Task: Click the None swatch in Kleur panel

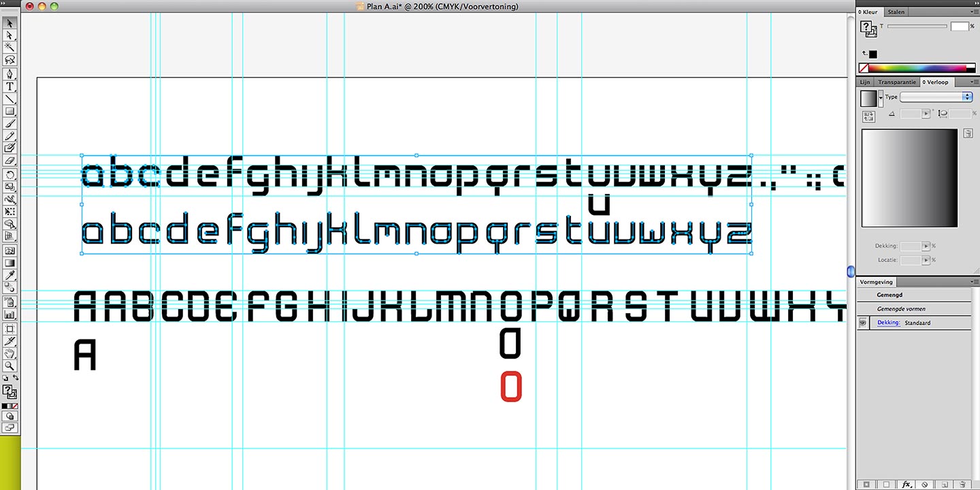Action: pyautogui.click(x=864, y=68)
